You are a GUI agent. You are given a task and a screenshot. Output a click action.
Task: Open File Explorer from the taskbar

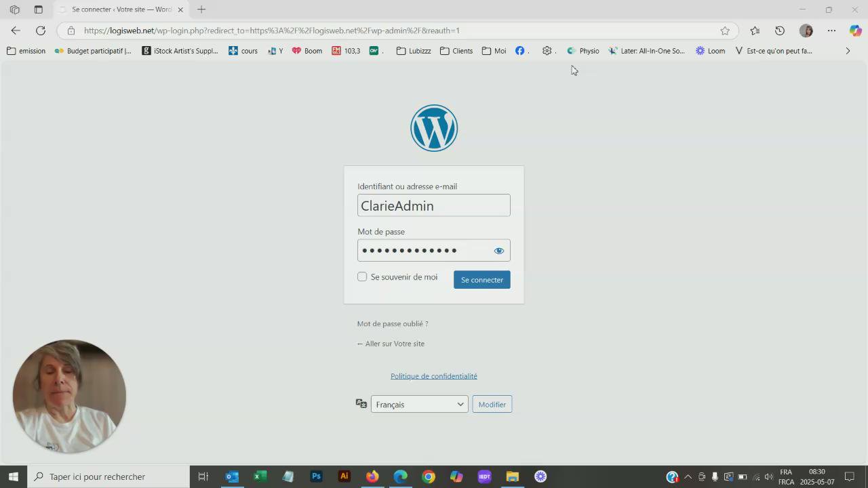pos(512,476)
